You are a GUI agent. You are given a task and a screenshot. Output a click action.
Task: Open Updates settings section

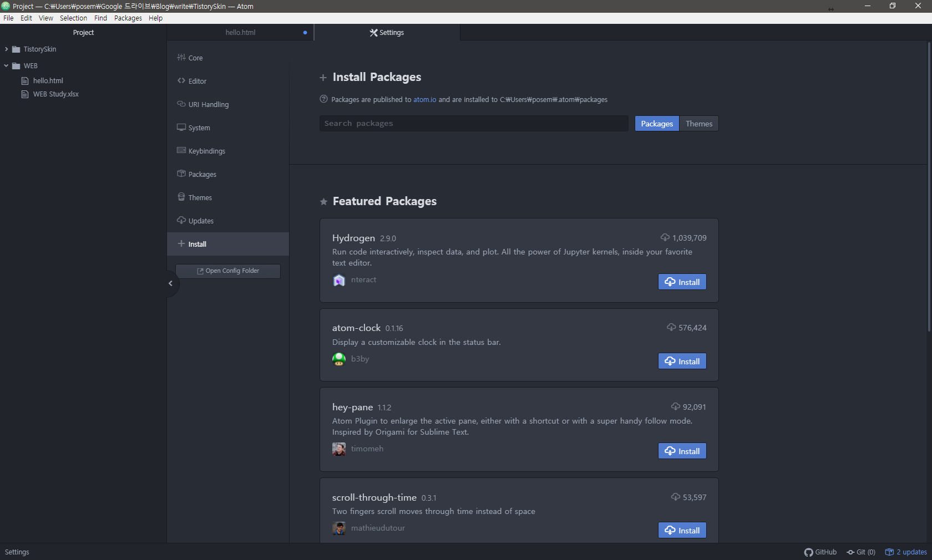click(x=227, y=221)
